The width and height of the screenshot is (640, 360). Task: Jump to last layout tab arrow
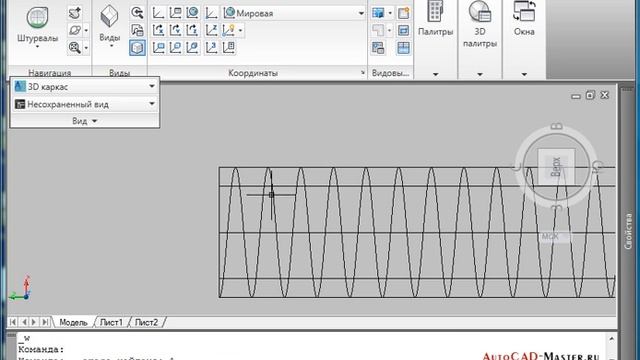45,322
